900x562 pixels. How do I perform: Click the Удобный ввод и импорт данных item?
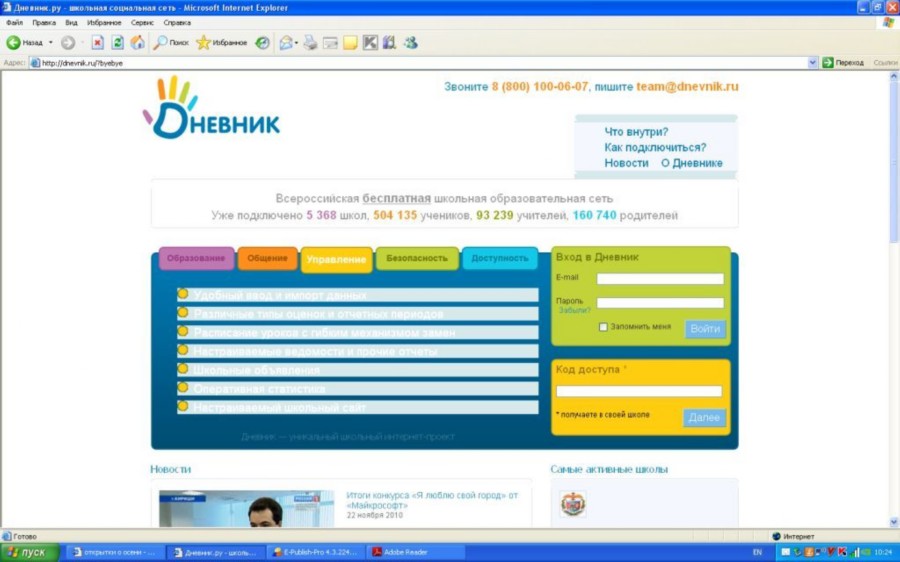click(358, 295)
